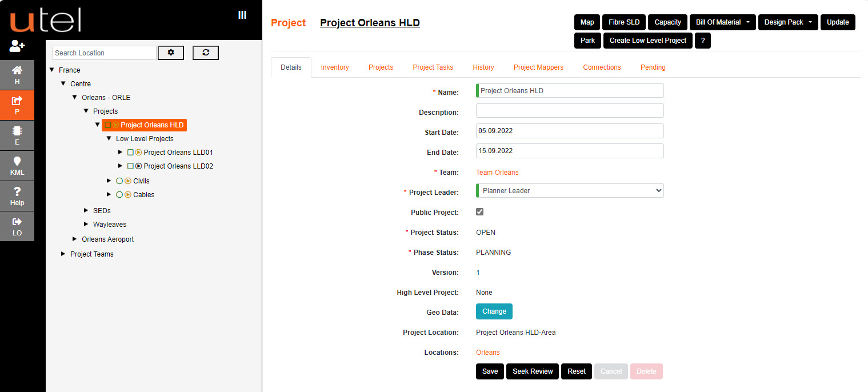Viewport: 868px width, 392px height.
Task: Switch to the Inventory tab
Action: (335, 67)
